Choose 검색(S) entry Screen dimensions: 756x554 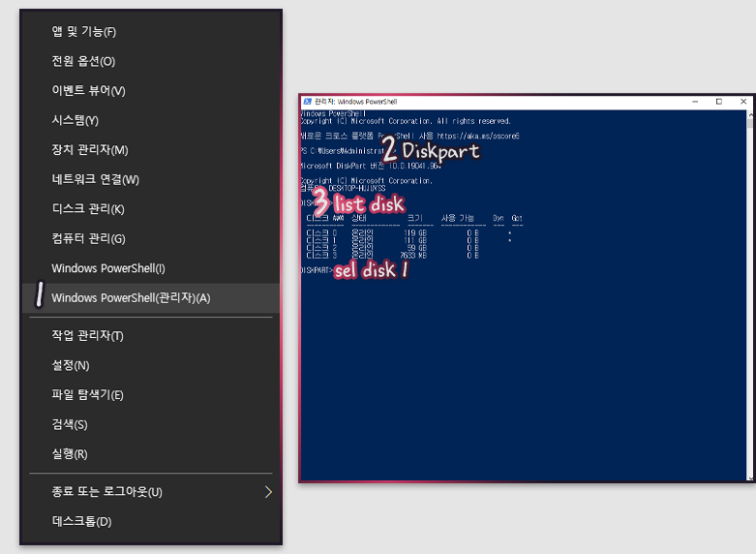151,424
